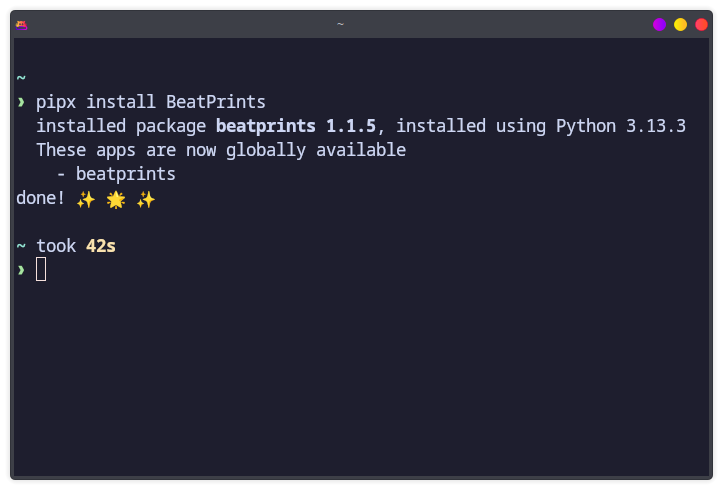Viewport: 723px width, 490px height.
Task: Click the '- beatprints' list entry
Action: (116, 174)
